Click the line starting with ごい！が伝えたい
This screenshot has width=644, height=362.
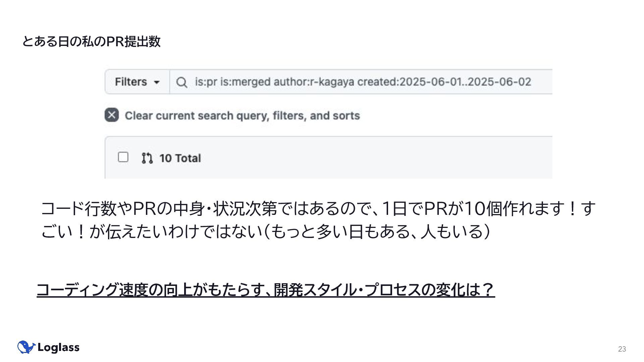(265, 232)
